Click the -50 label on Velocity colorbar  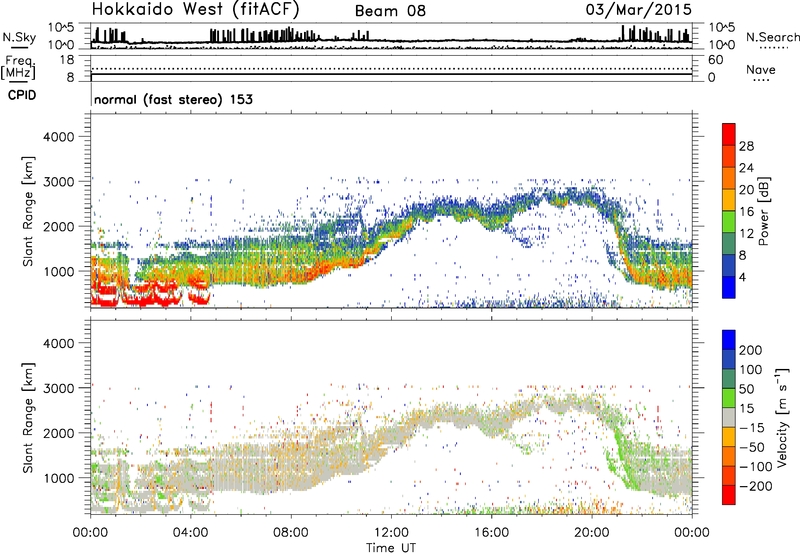tap(752, 447)
